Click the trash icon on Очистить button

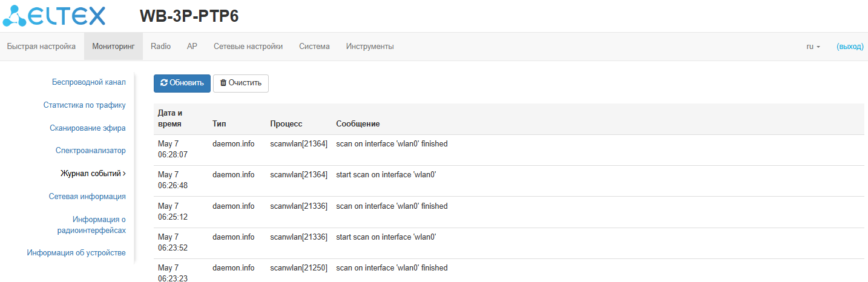[x=223, y=83]
